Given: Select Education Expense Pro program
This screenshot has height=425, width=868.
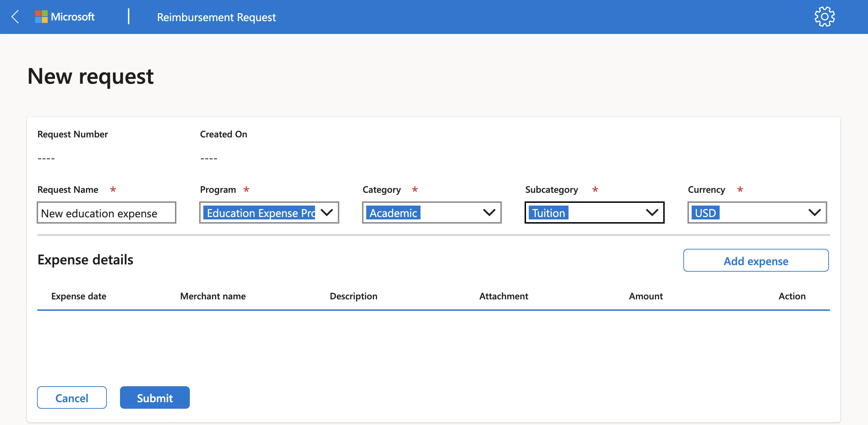Looking at the screenshot, I should (268, 212).
